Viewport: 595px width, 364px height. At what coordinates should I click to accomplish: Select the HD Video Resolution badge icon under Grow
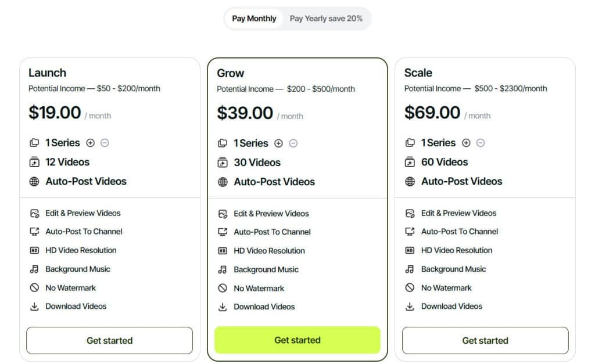tap(223, 251)
